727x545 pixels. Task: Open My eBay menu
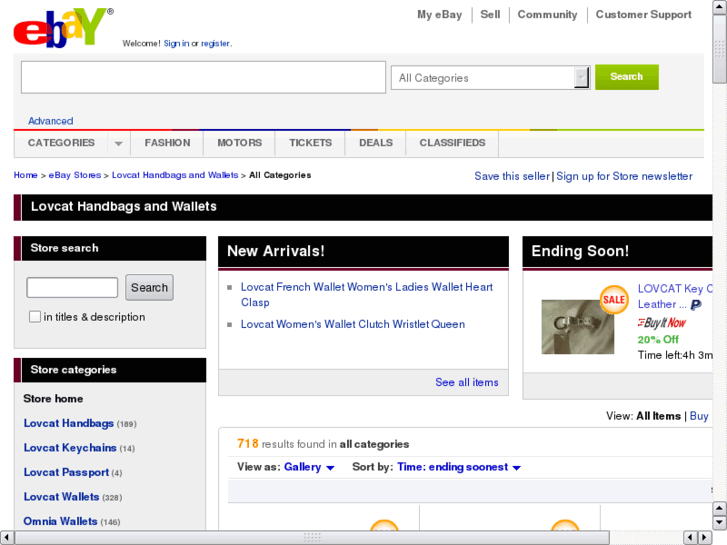click(x=440, y=15)
